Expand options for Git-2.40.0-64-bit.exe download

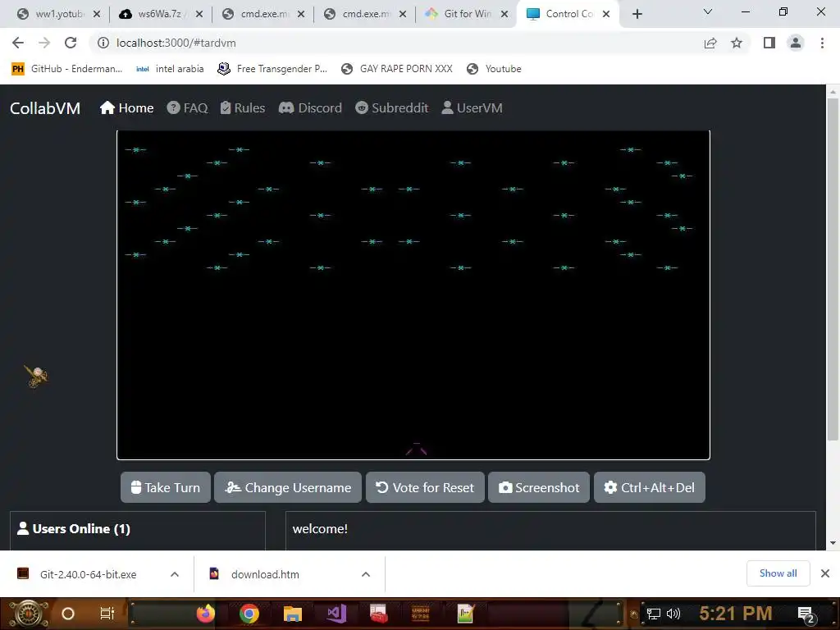point(175,574)
